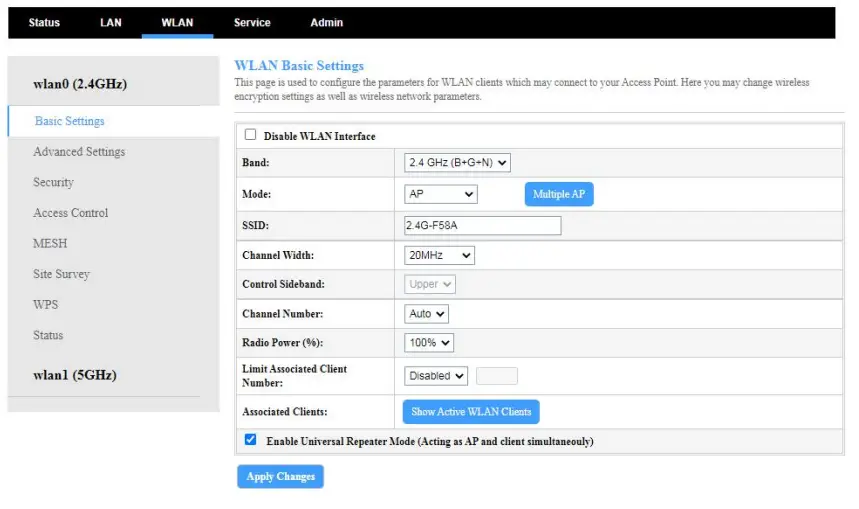Click the Apply Changes button
This screenshot has width=859, height=509.
pyautogui.click(x=280, y=477)
